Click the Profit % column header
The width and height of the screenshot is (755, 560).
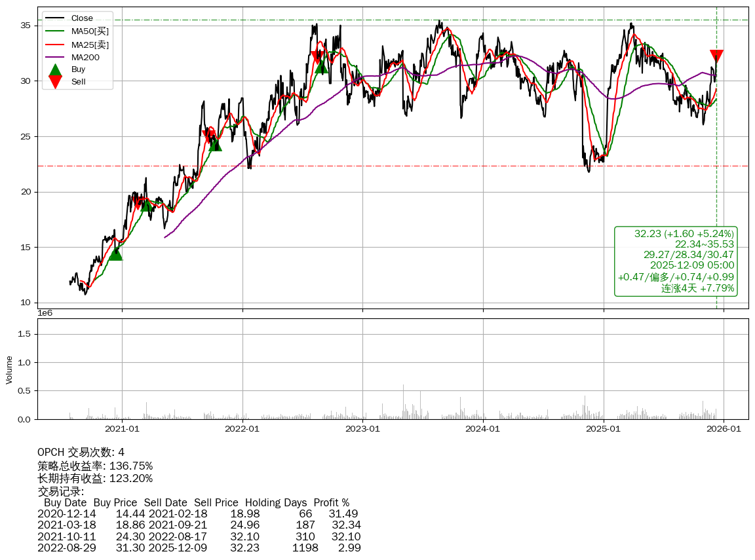[331, 503]
